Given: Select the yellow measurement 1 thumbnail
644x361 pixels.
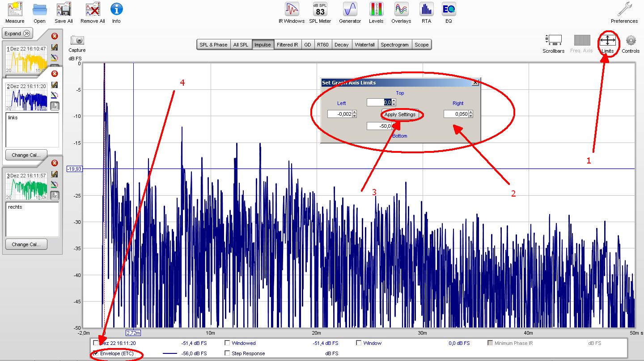Looking at the screenshot, I should pyautogui.click(x=26, y=60).
